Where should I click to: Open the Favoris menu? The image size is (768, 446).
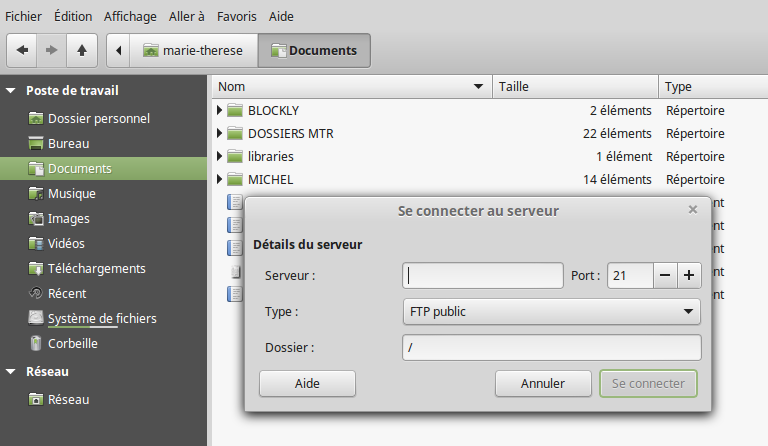pyautogui.click(x=236, y=17)
